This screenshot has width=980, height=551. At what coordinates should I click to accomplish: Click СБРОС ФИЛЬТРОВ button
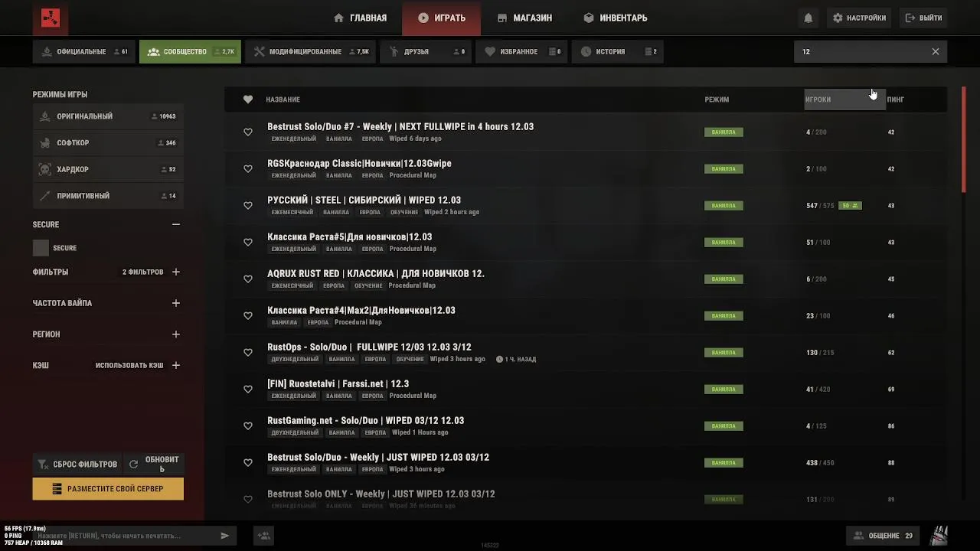(77, 464)
